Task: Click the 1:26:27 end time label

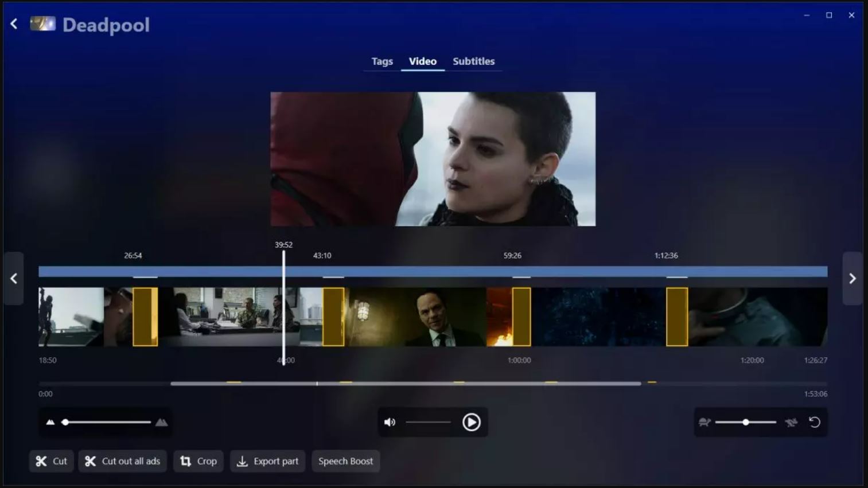Action: 816,360
